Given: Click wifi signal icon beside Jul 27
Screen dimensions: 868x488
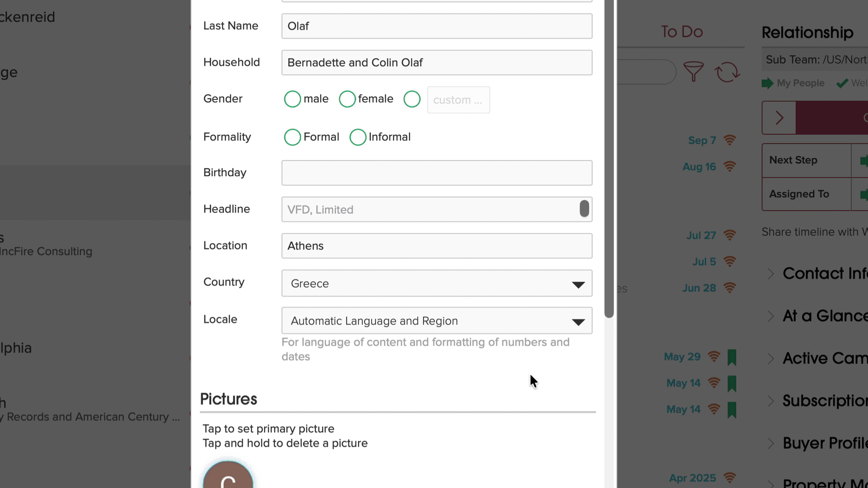Looking at the screenshot, I should 730,235.
